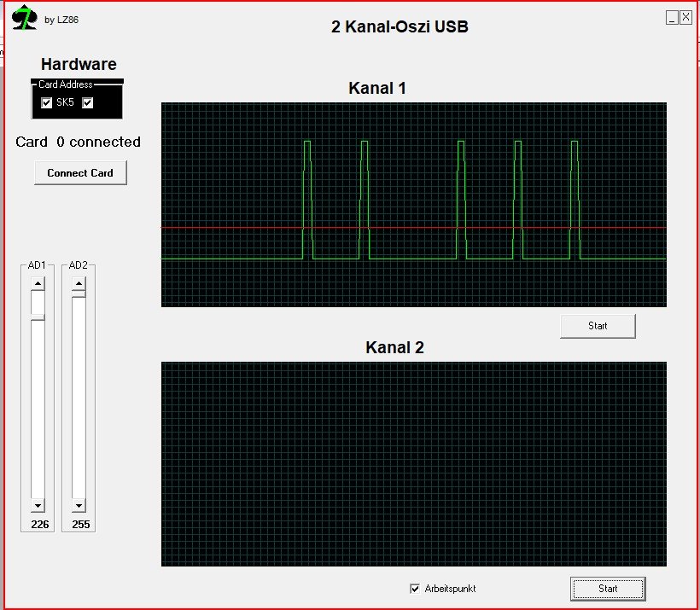Image resolution: width=700 pixels, height=610 pixels.
Task: Click the spade logo icon by LZ86
Action: click(24, 18)
